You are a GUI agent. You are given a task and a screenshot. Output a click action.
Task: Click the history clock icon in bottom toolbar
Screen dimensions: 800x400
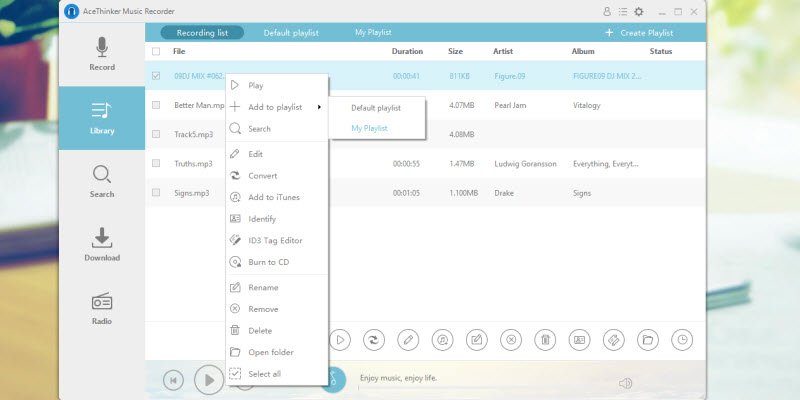click(x=681, y=340)
